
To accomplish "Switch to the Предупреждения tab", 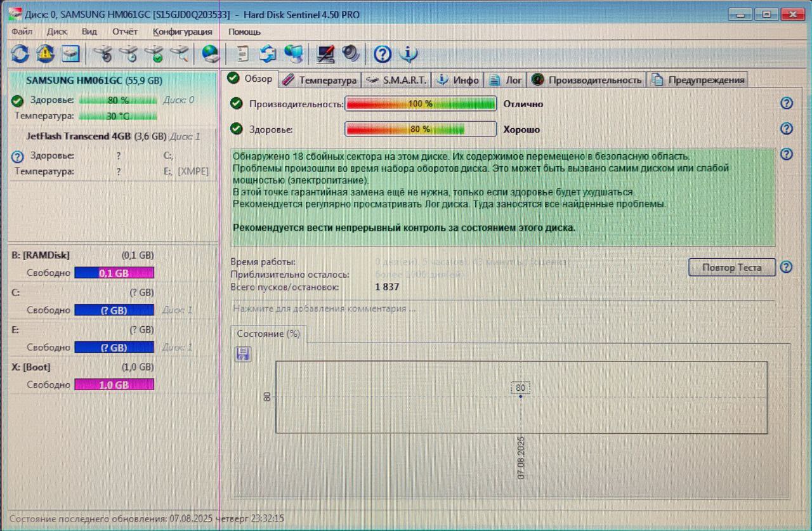I will [698, 80].
